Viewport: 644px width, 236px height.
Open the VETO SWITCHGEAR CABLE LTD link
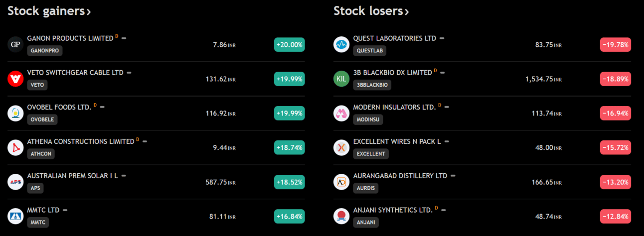point(75,73)
